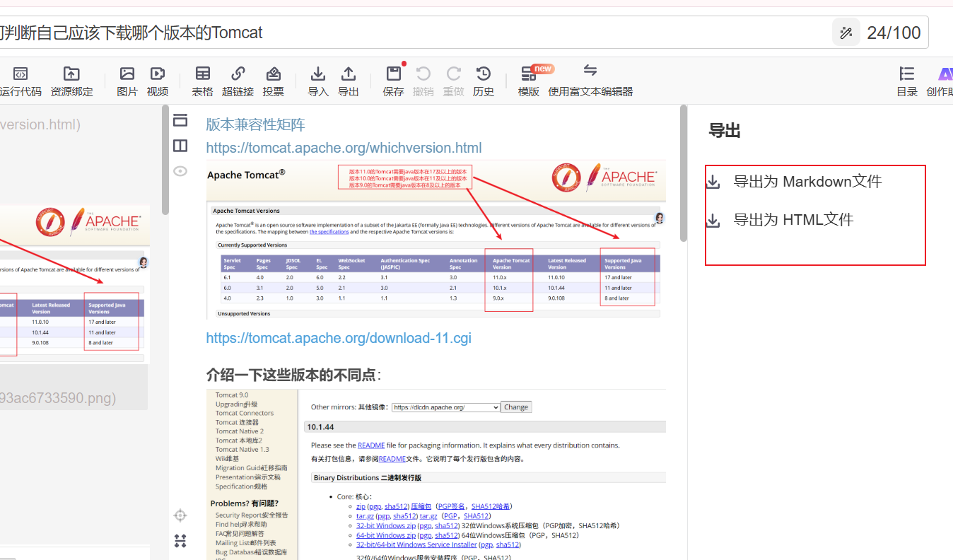Click the 导入 import icon

[x=318, y=74]
